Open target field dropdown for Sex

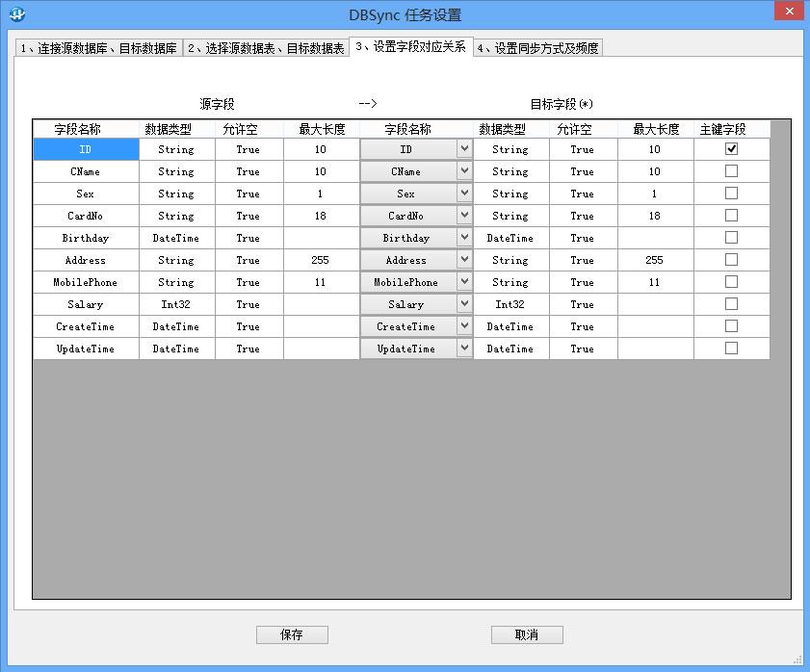[464, 194]
